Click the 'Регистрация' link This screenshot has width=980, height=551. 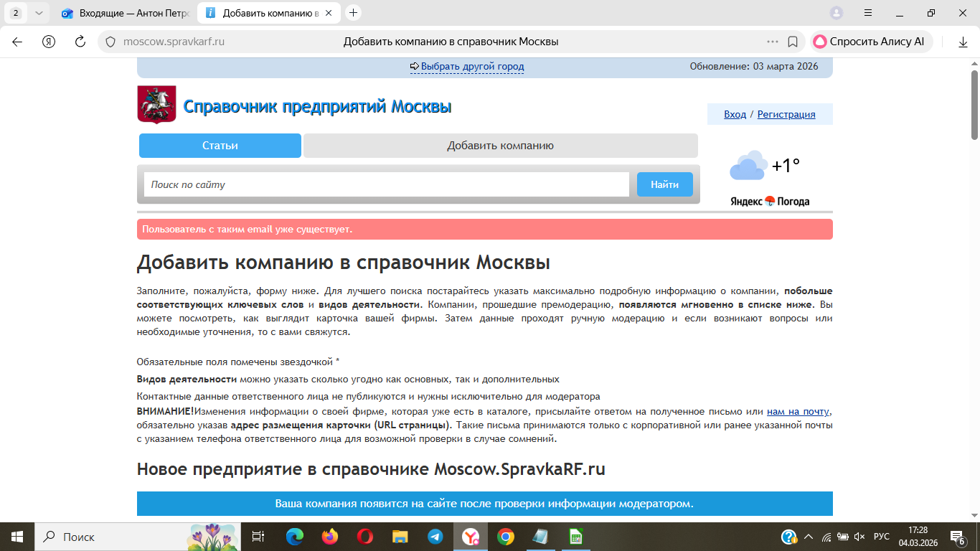pos(786,114)
